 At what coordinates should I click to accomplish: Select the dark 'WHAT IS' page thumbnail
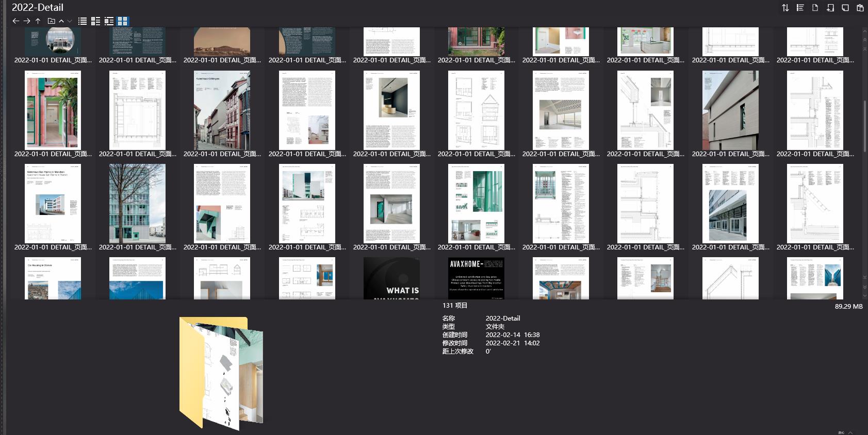(391, 278)
